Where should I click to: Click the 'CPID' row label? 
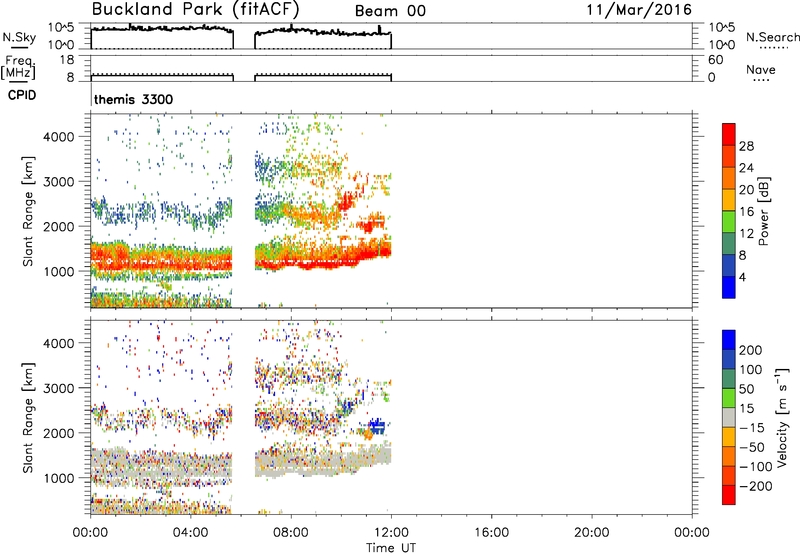coord(22,95)
